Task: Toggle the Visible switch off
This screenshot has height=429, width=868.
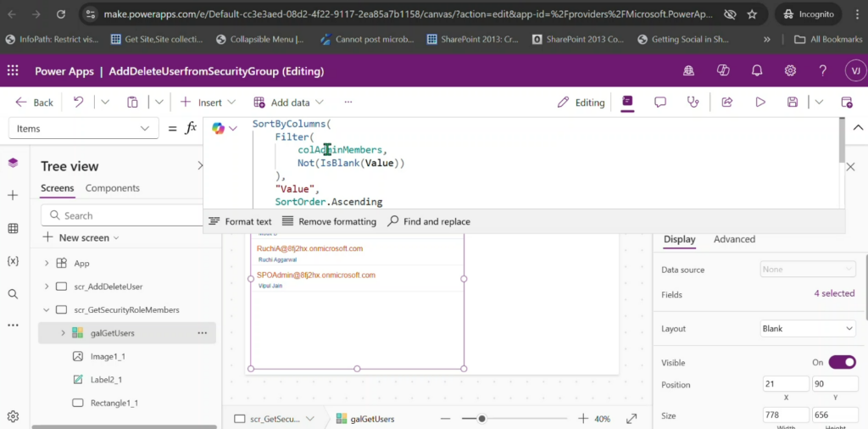Action: point(841,362)
